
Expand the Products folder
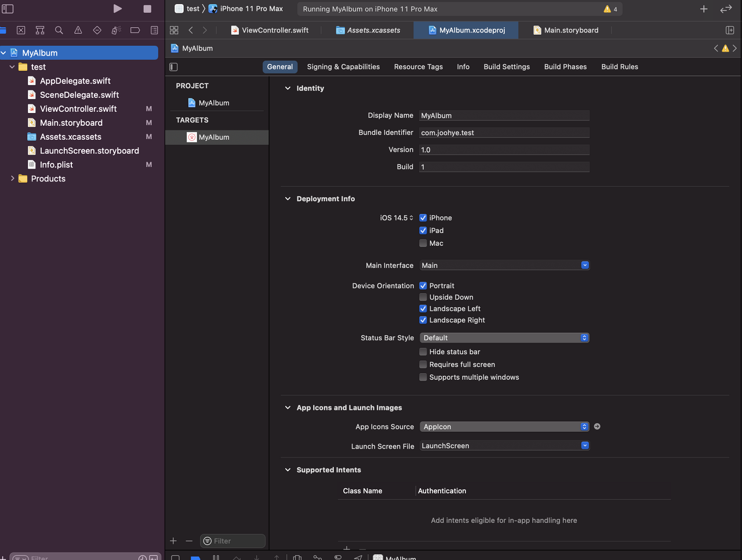12,179
